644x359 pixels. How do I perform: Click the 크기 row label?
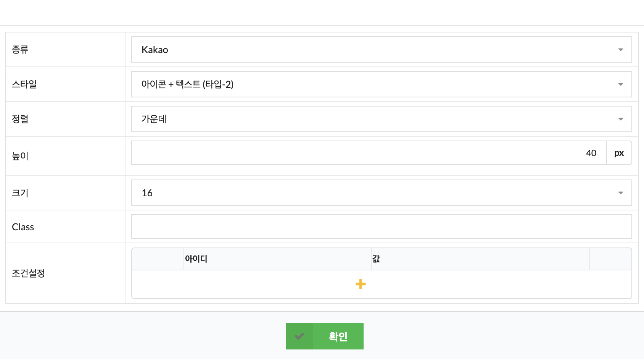[x=20, y=193]
